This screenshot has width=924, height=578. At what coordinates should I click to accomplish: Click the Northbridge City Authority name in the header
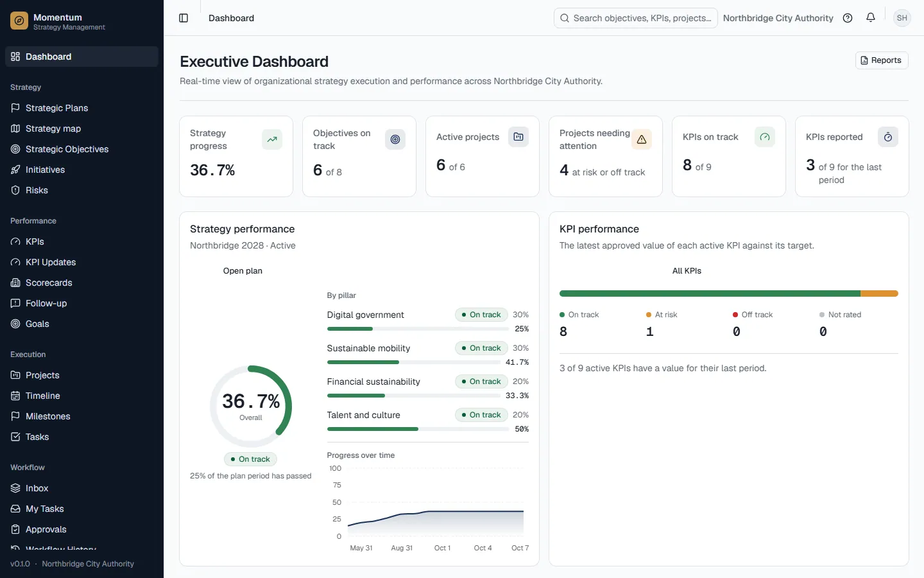pos(778,18)
